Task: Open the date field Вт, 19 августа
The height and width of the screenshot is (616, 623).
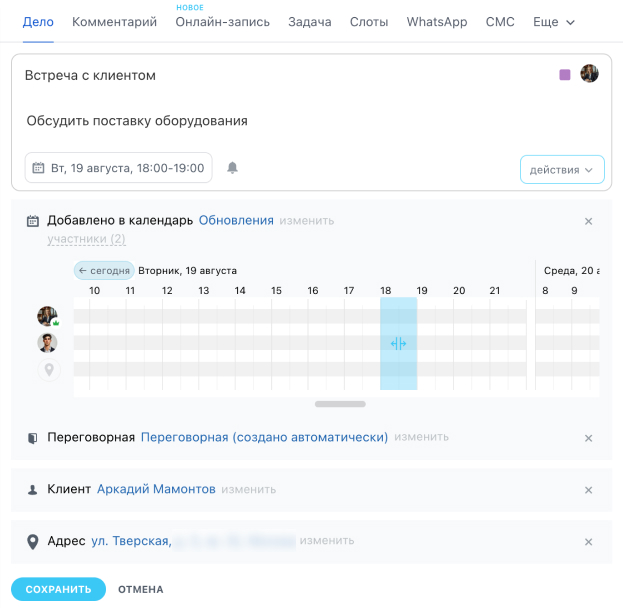Action: tap(118, 168)
